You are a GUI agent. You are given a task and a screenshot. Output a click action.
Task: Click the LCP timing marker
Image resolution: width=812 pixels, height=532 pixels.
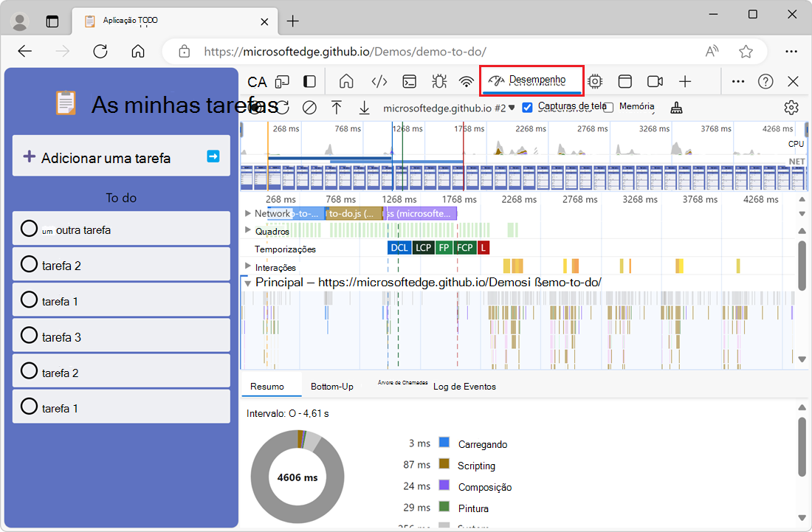coord(423,248)
